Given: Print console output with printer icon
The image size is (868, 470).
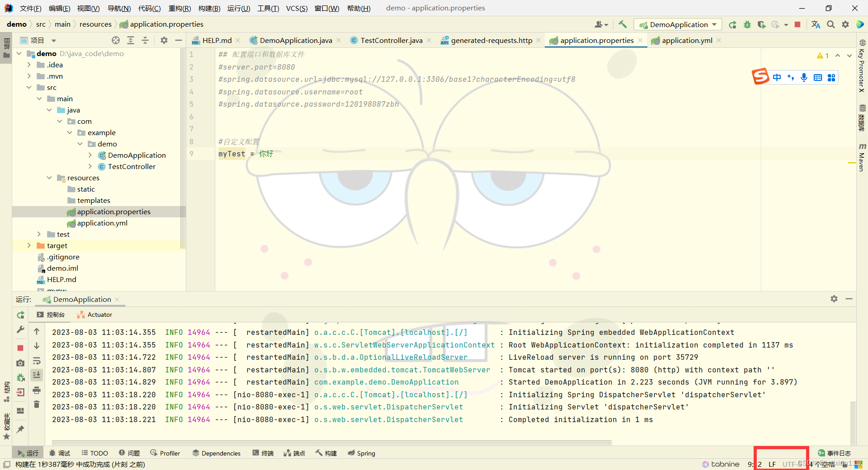Looking at the screenshot, I should tap(37, 390).
